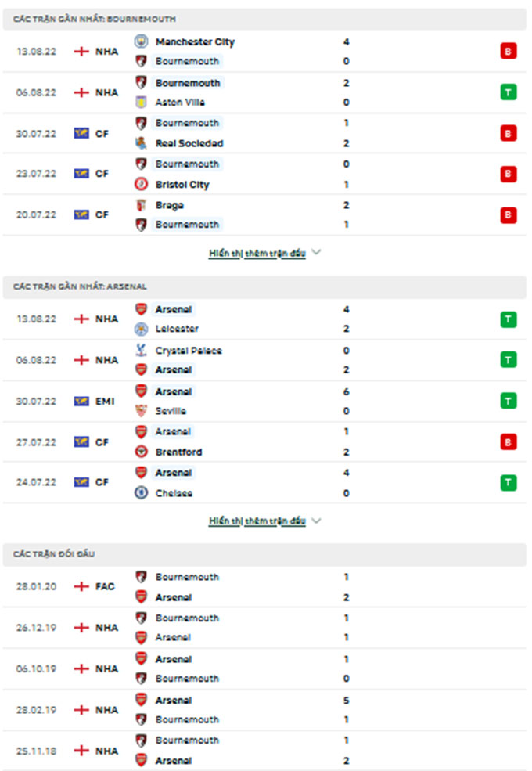Click the Real Sociedad club crest

coord(141,143)
